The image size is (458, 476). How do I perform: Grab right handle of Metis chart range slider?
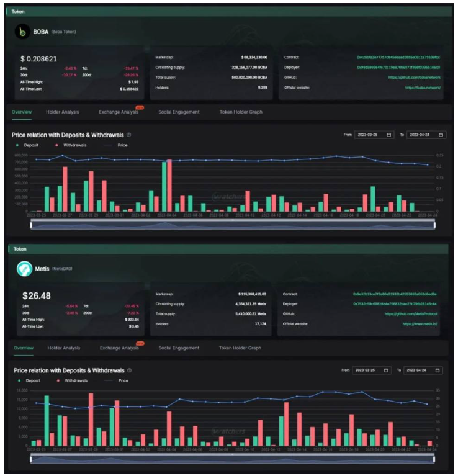(434, 459)
